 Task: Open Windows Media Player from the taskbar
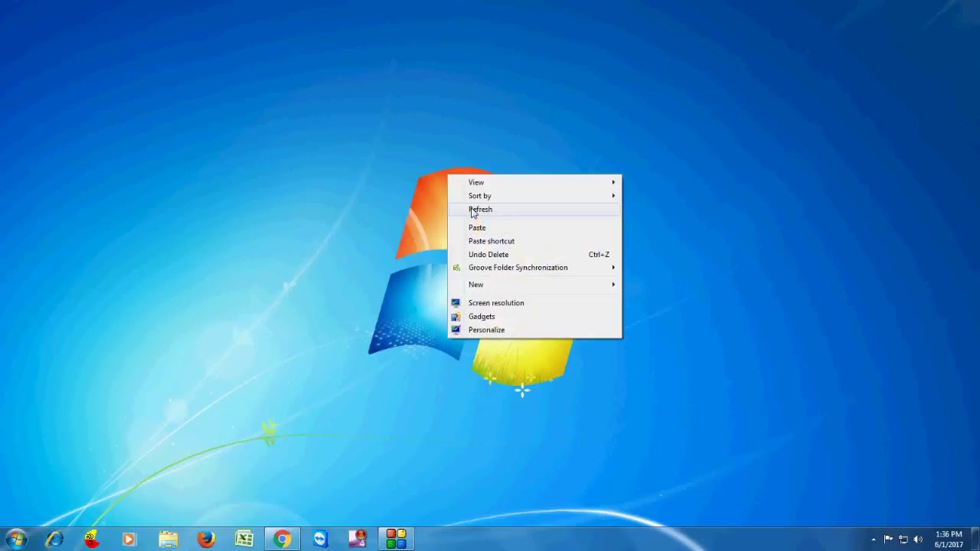129,540
